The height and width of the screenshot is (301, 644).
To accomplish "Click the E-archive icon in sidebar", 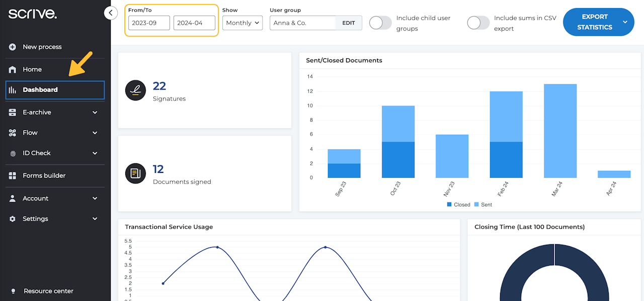I will tap(13, 113).
